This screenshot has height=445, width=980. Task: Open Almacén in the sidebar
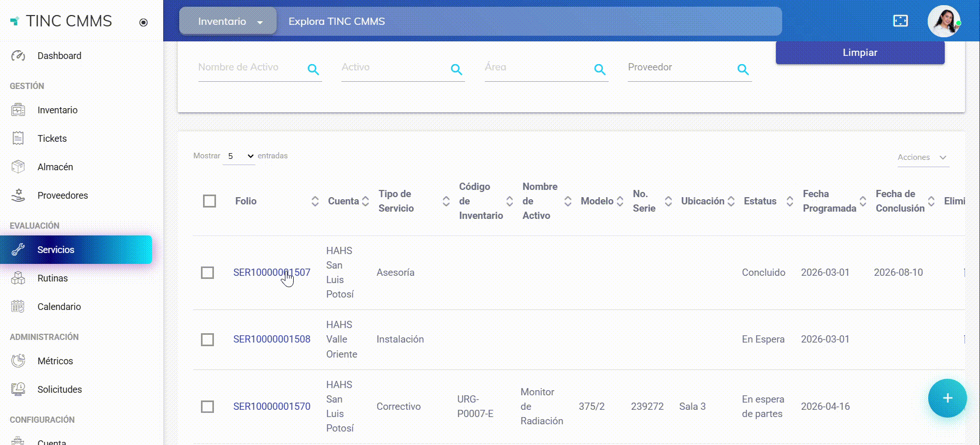55,167
